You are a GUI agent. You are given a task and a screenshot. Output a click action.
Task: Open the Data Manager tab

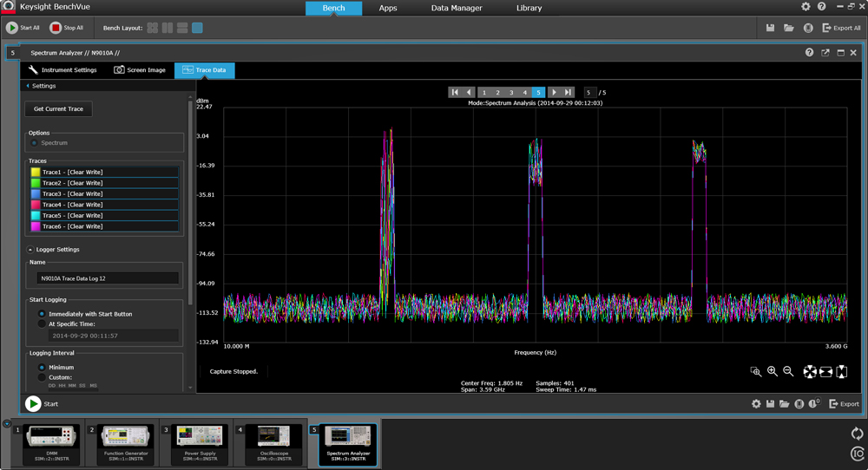[457, 8]
